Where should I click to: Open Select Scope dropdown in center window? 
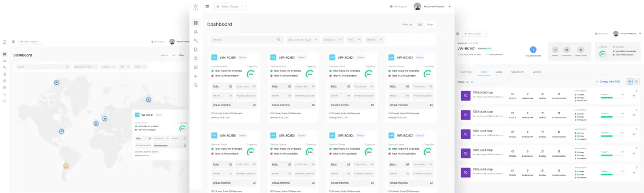pyautogui.click(x=230, y=6)
